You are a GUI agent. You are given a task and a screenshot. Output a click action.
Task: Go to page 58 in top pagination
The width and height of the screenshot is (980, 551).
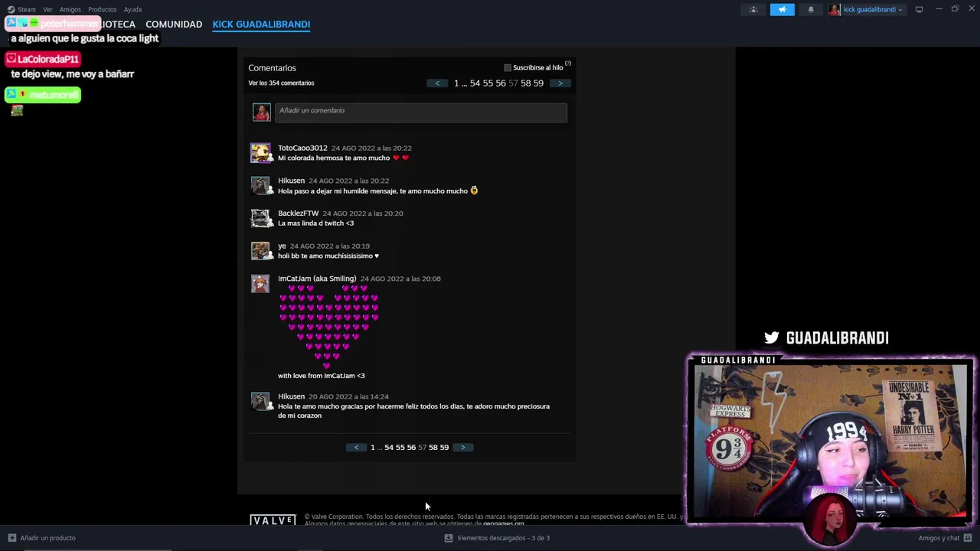[526, 83]
